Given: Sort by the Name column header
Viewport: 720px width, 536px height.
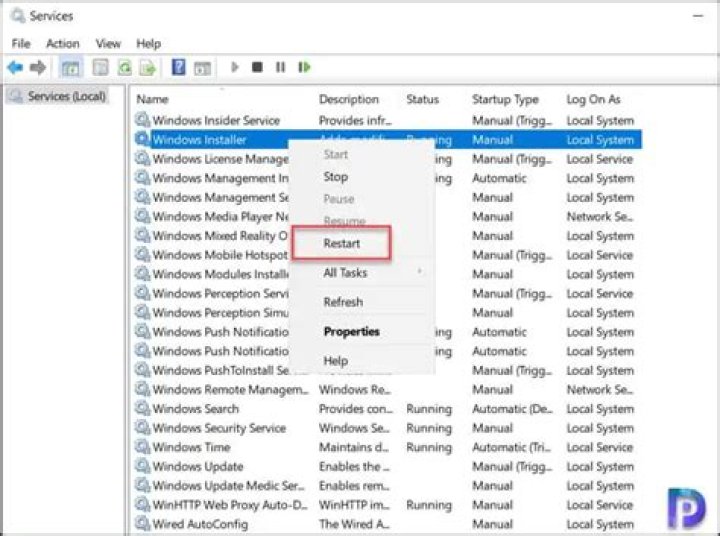Looking at the screenshot, I should [152, 99].
